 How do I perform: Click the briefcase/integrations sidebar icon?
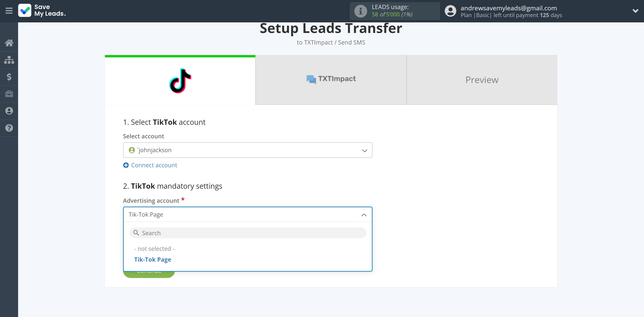[x=9, y=94]
